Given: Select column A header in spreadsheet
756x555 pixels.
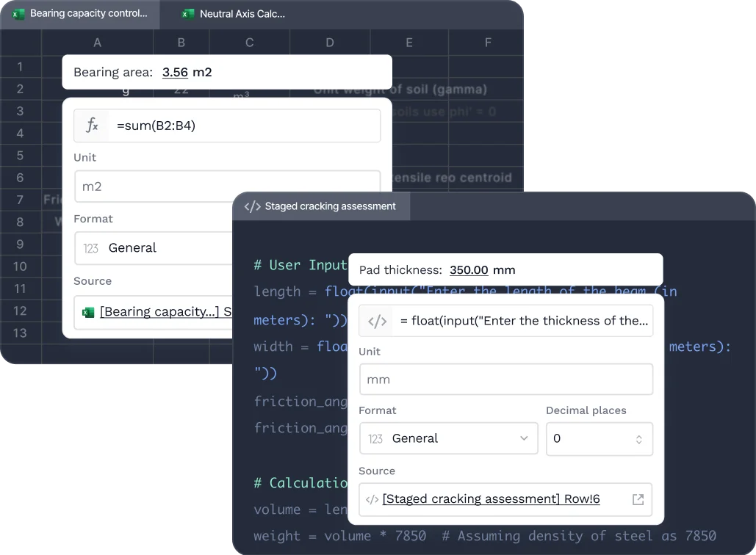Looking at the screenshot, I should point(98,43).
